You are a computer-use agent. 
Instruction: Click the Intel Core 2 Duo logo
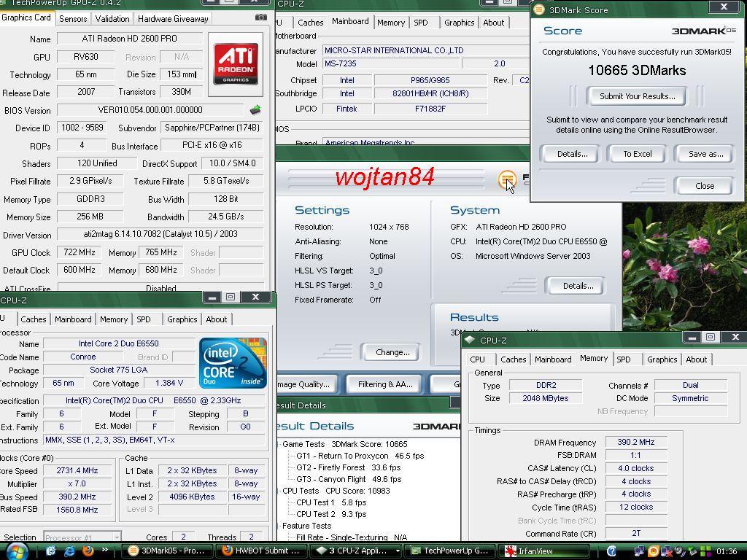click(x=233, y=363)
